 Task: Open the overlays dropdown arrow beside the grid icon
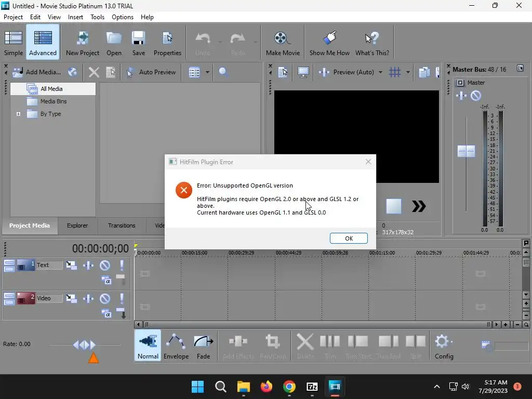408,72
